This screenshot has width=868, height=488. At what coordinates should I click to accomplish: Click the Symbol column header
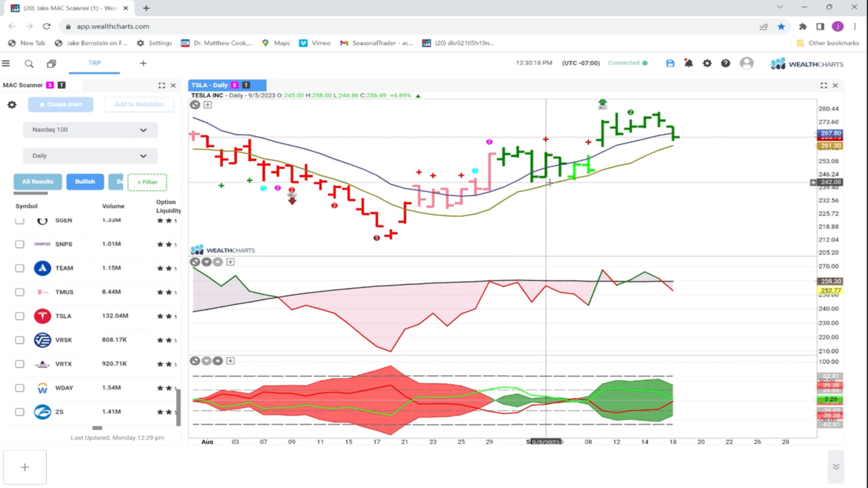tap(26, 206)
